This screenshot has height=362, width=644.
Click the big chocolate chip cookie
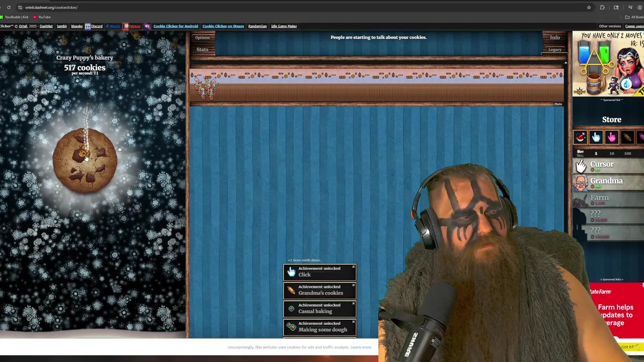[85, 160]
